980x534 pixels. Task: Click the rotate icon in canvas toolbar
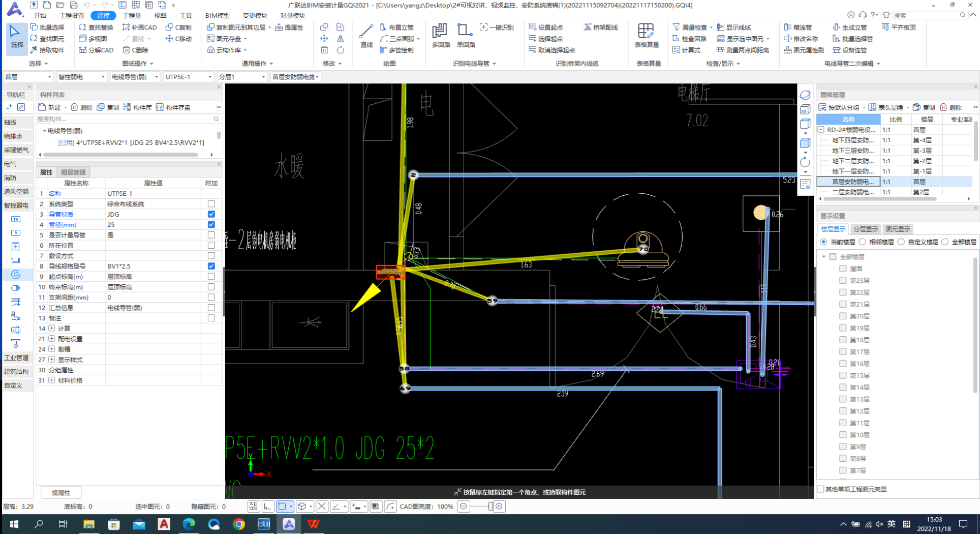click(x=805, y=162)
